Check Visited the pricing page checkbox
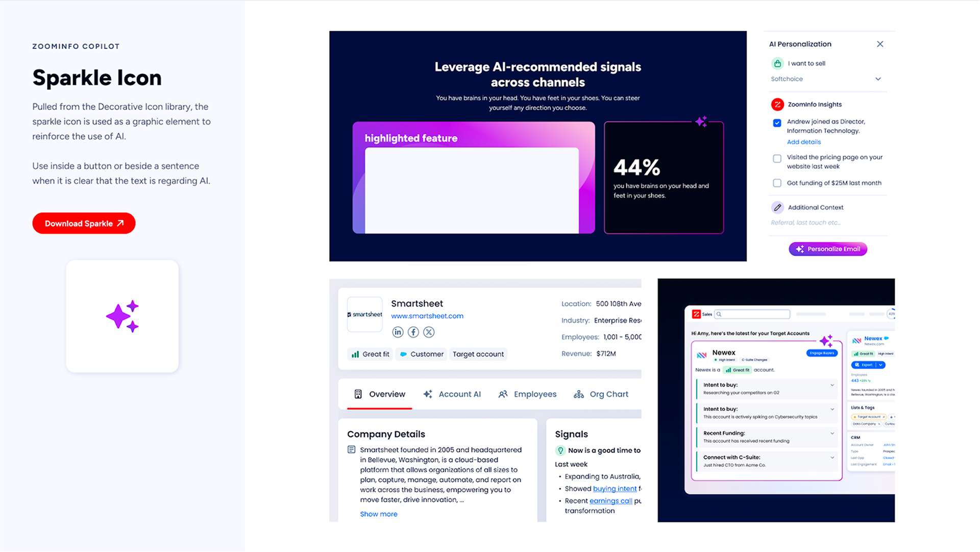 777,159
